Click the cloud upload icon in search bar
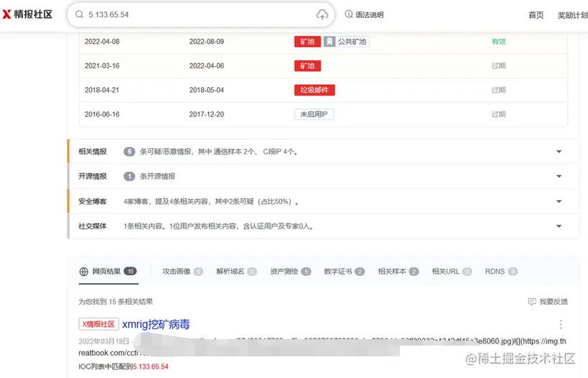This screenshot has height=378, width=588. (322, 14)
